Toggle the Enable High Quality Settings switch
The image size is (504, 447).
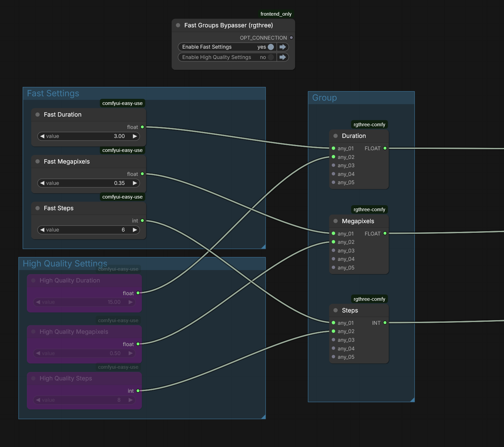(x=271, y=57)
